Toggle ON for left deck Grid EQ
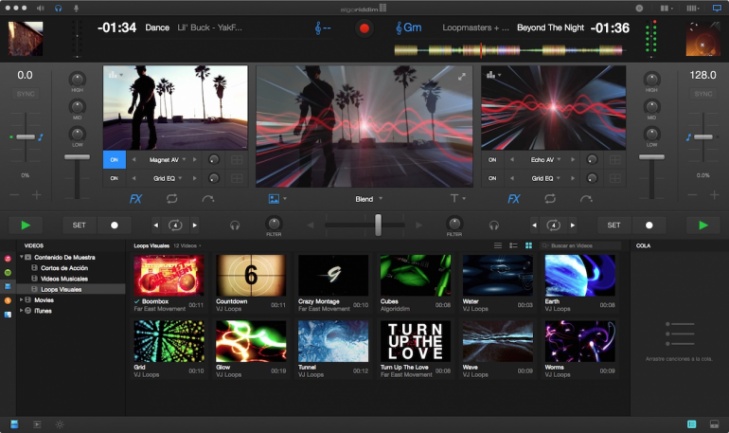The height and width of the screenshot is (433, 729). [x=114, y=179]
